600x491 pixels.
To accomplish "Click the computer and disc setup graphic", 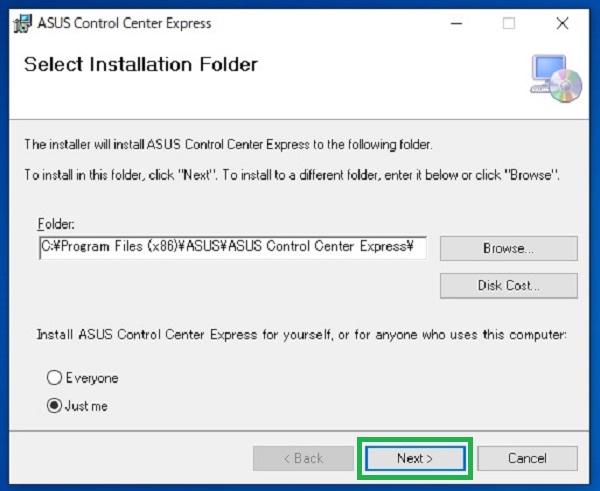I will click(556, 79).
